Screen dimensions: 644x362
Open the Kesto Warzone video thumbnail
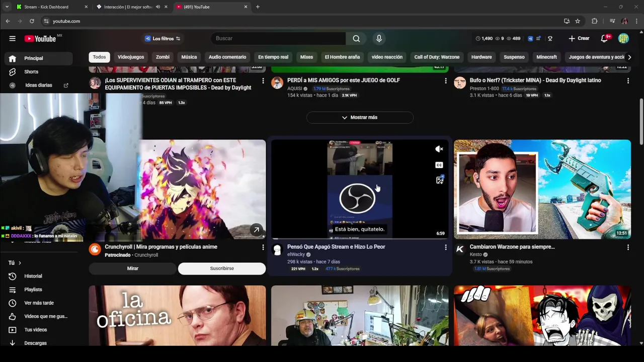click(x=542, y=189)
